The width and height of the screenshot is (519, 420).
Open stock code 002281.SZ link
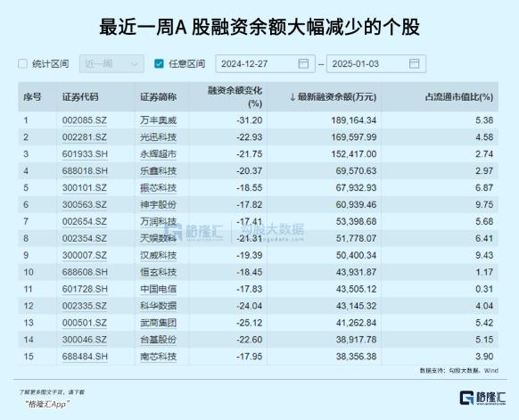pos(85,137)
